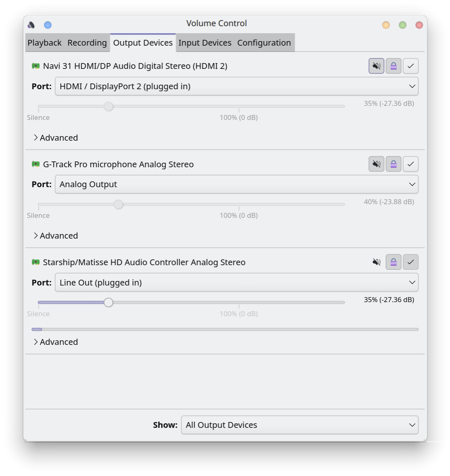Mute G-Track Pro microphone Analog Stereo output
This screenshot has height=476, width=450.
(376, 164)
